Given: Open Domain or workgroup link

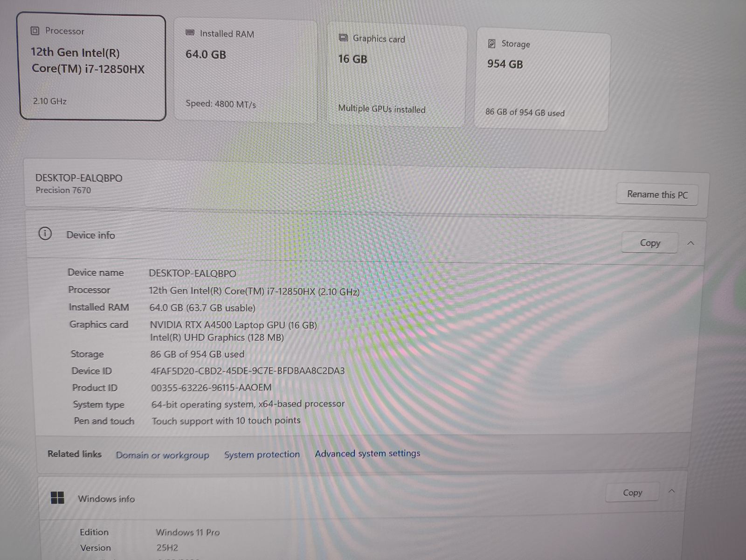Looking at the screenshot, I should (162, 455).
